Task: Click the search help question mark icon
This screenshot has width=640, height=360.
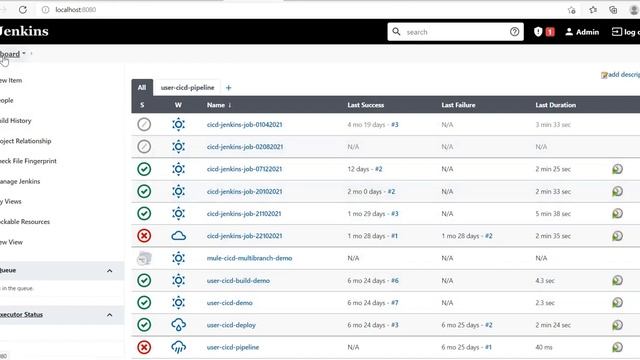Action: coord(514,31)
